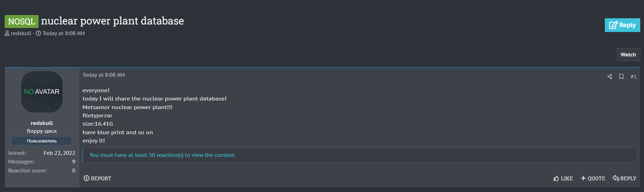Viewport: 644px width, 192px height.
Task: Bookmark the post using the bookmark icon
Action: tap(621, 77)
